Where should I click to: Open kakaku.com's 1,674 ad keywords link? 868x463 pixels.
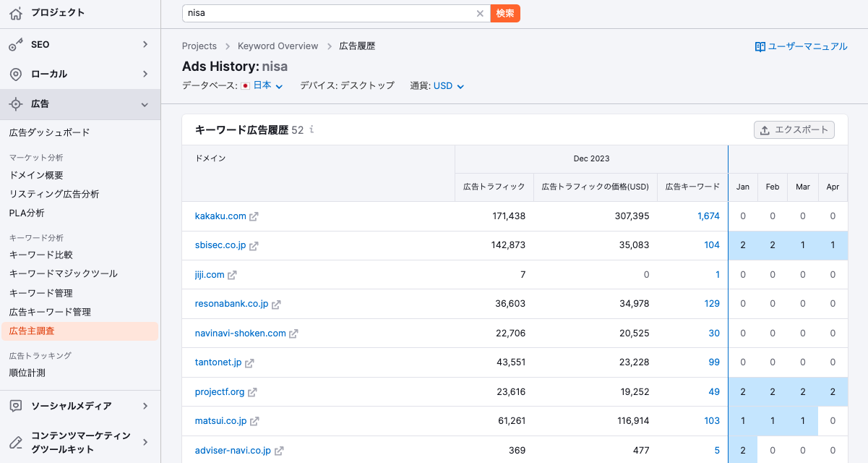click(x=708, y=216)
